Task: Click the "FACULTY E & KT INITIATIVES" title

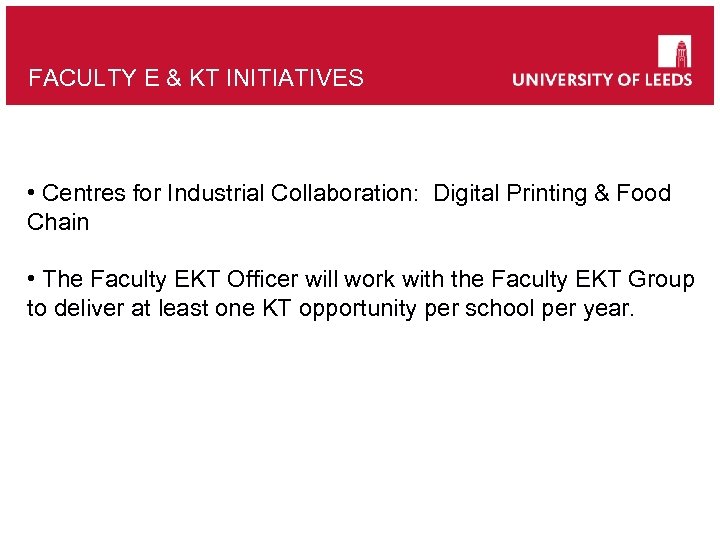Action: [196, 78]
